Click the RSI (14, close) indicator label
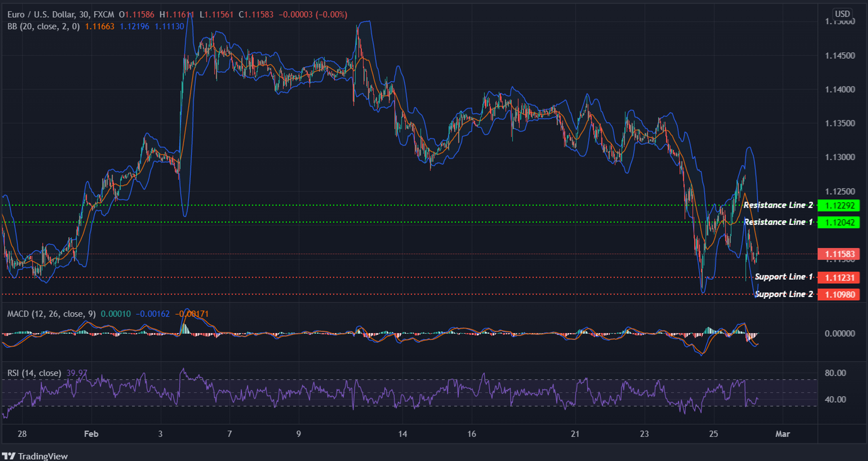This screenshot has height=461, width=868. click(x=34, y=373)
